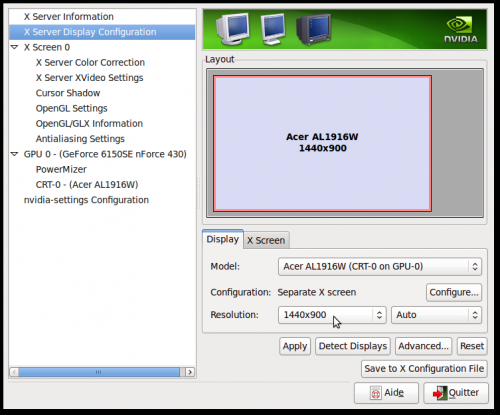Click the first white monitor icon in banner
500x415 pixels.
pos(232,29)
